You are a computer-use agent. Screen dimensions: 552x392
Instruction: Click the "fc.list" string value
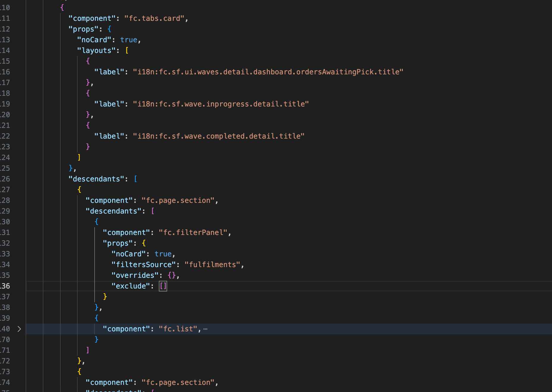[x=178, y=329]
